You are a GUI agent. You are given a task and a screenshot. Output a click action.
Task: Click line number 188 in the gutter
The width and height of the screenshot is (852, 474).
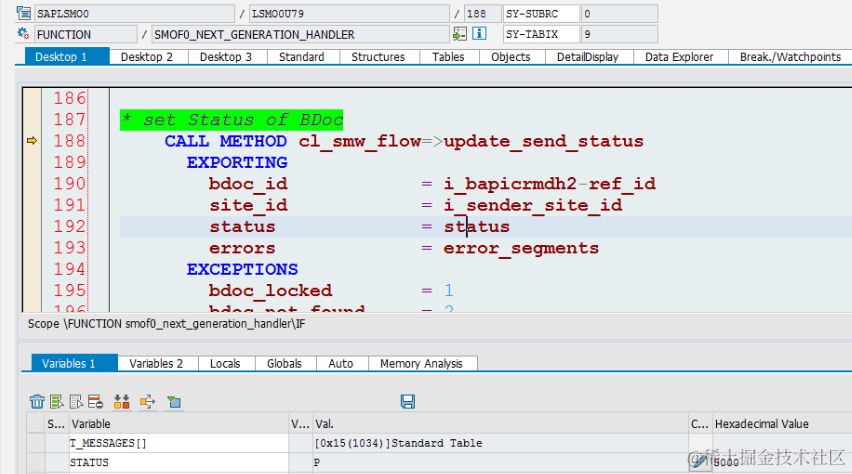(x=70, y=141)
